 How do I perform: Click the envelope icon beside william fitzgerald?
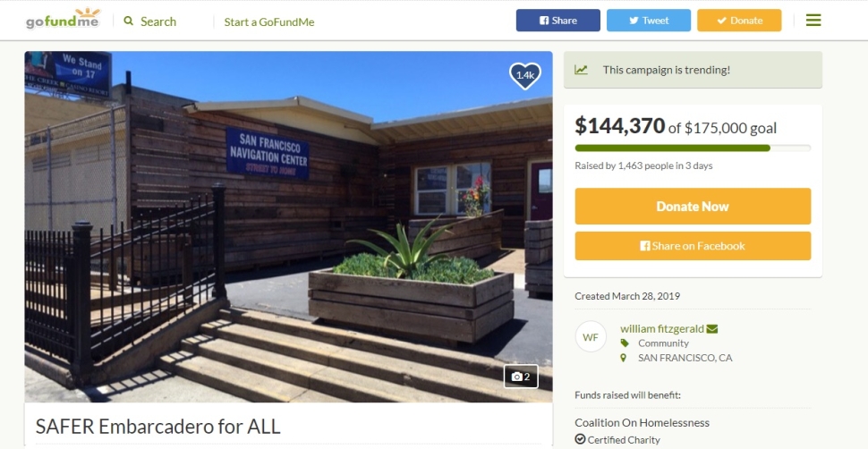coord(712,329)
